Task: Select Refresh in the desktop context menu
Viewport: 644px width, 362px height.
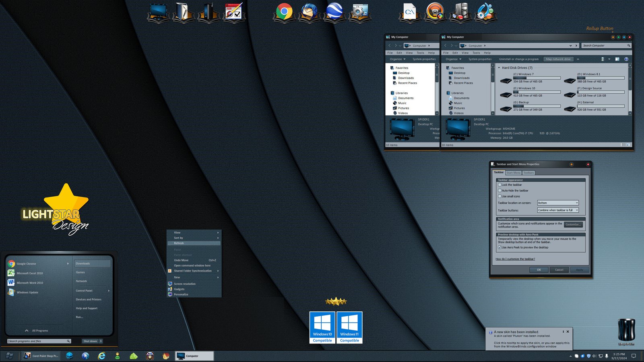Action: (x=194, y=243)
